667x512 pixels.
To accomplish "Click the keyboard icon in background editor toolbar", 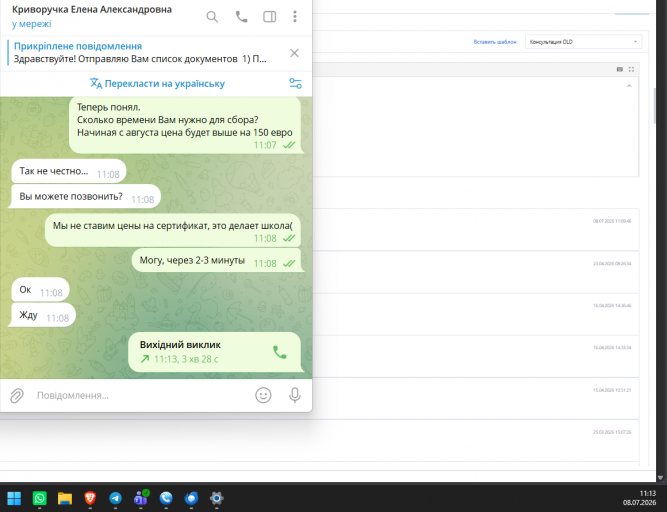I will pyautogui.click(x=620, y=69).
